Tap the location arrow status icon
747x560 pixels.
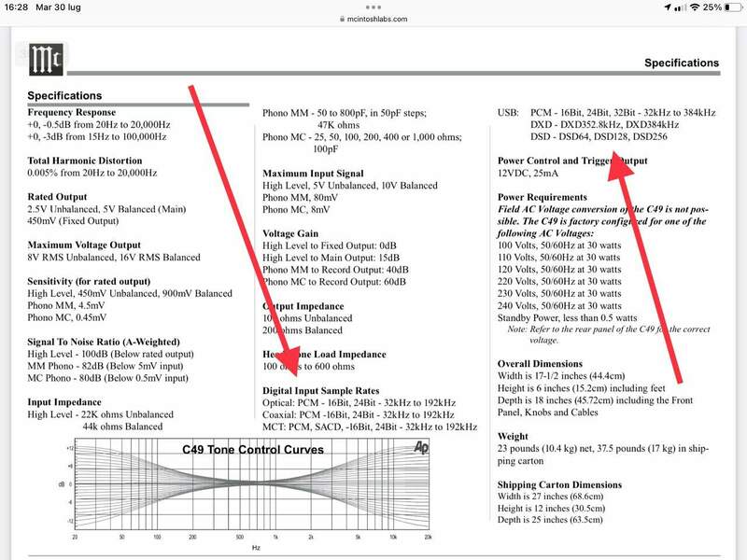(668, 7)
